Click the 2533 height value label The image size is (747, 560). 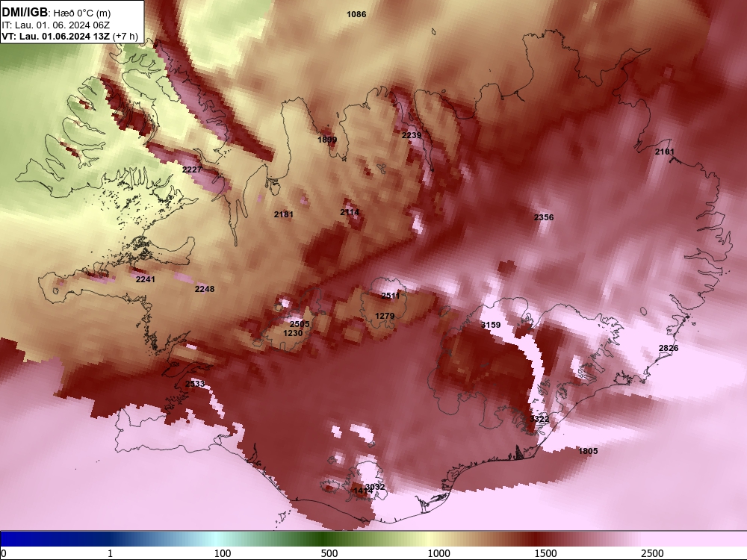195,384
